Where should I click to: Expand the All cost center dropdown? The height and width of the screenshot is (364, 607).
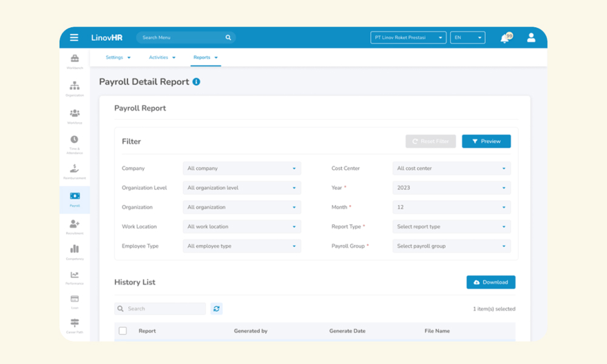pos(452,168)
